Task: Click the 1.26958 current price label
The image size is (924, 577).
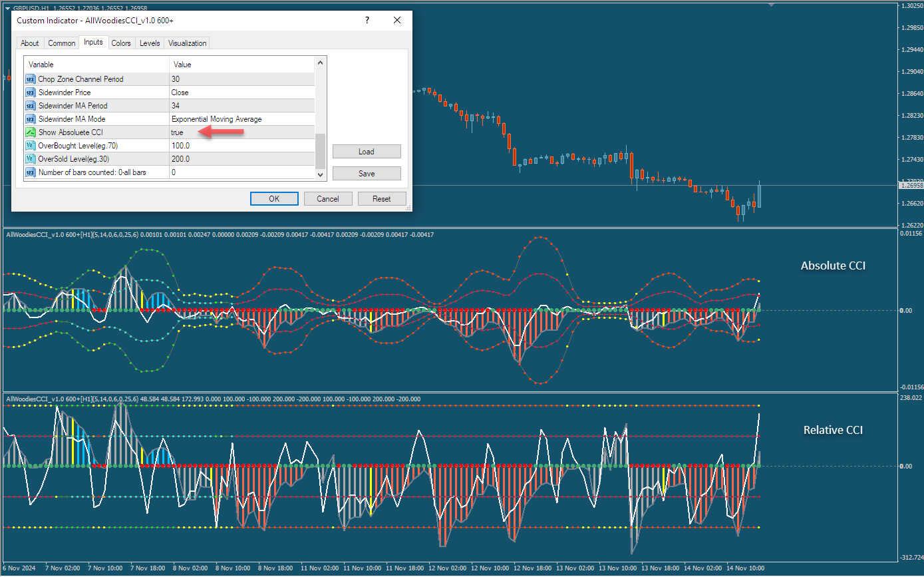Action: coord(911,186)
